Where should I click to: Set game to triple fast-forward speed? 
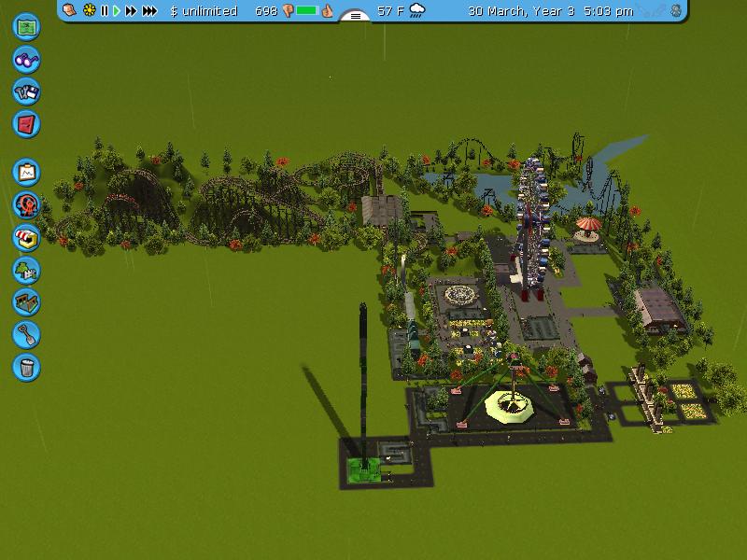[x=149, y=10]
